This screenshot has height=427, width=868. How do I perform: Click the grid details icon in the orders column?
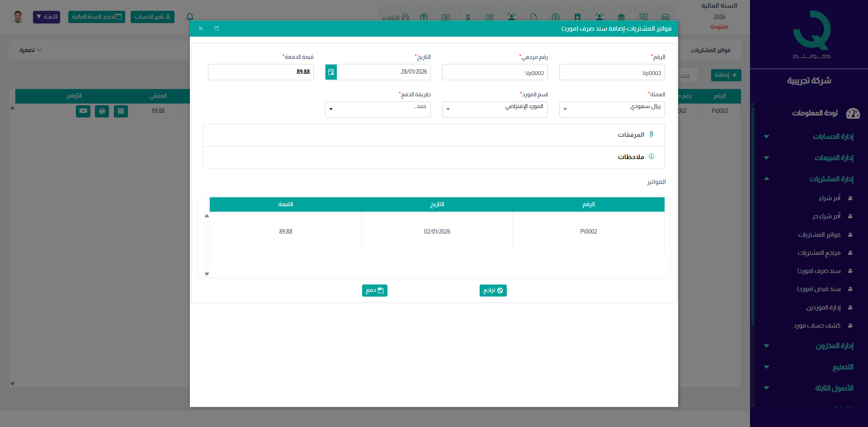point(121,111)
